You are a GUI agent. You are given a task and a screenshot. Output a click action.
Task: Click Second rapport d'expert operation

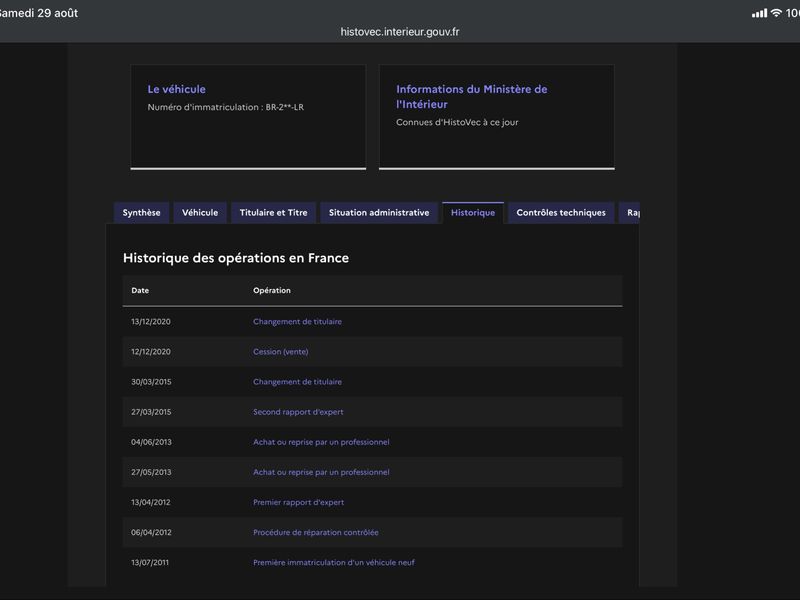coord(298,412)
